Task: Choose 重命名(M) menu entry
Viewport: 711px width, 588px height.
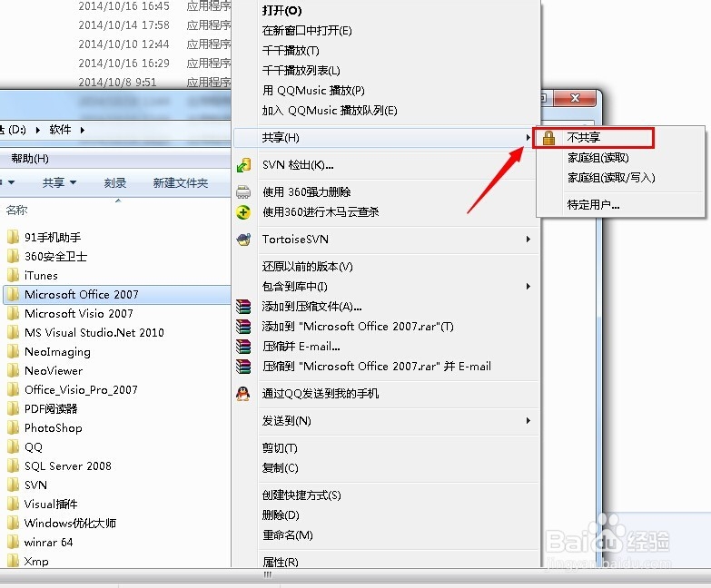Action: (288, 535)
